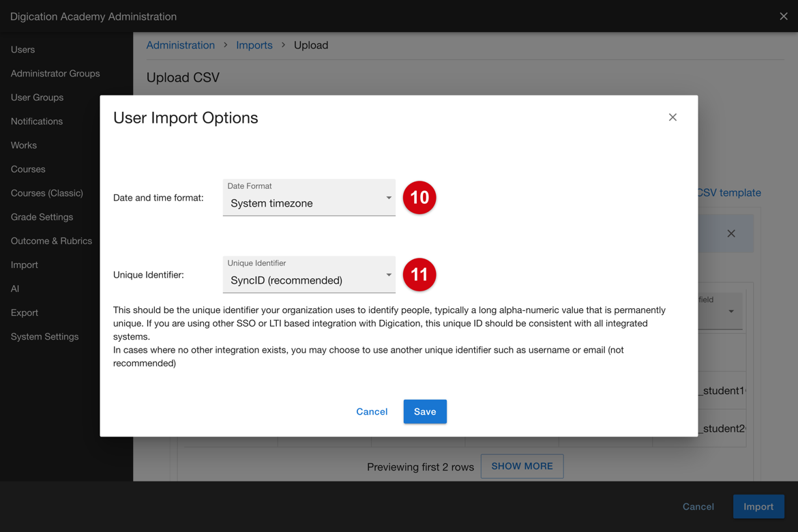
Task: Click the SHOW MORE button
Action: pyautogui.click(x=522, y=466)
